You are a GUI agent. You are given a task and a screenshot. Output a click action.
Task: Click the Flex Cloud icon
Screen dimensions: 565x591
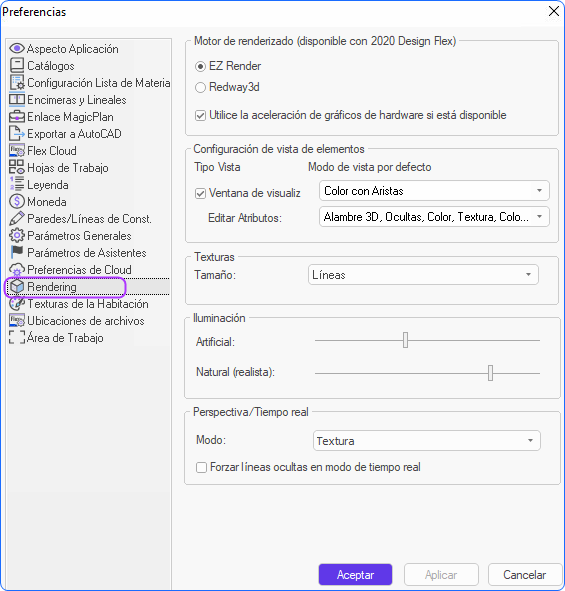(17, 150)
